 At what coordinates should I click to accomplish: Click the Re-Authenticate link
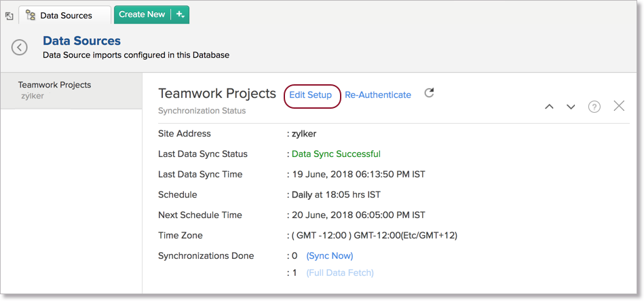[378, 95]
